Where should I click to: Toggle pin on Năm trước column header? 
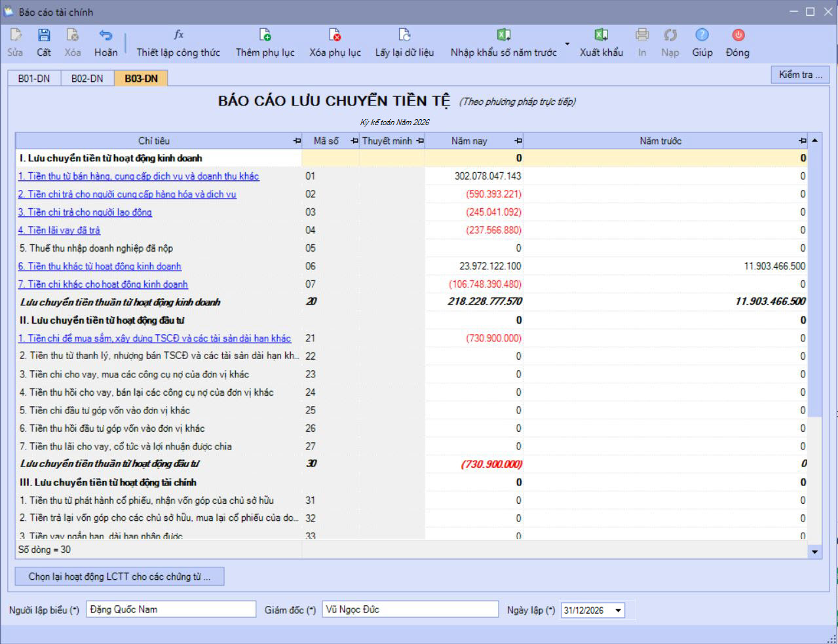pos(803,141)
